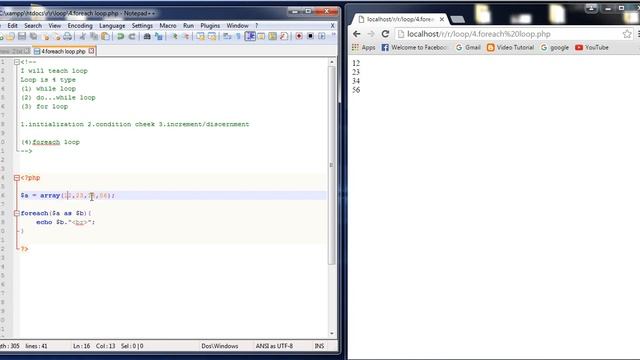Open the Welcome to Facebook bookmark
Image resolution: width=640 pixels, height=360 pixels.
pyautogui.click(x=414, y=47)
